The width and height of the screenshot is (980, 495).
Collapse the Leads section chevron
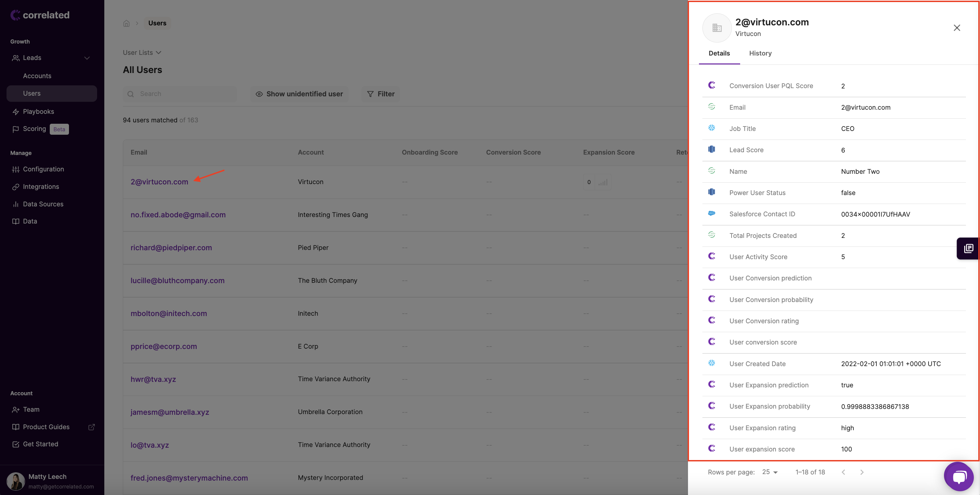pos(87,58)
